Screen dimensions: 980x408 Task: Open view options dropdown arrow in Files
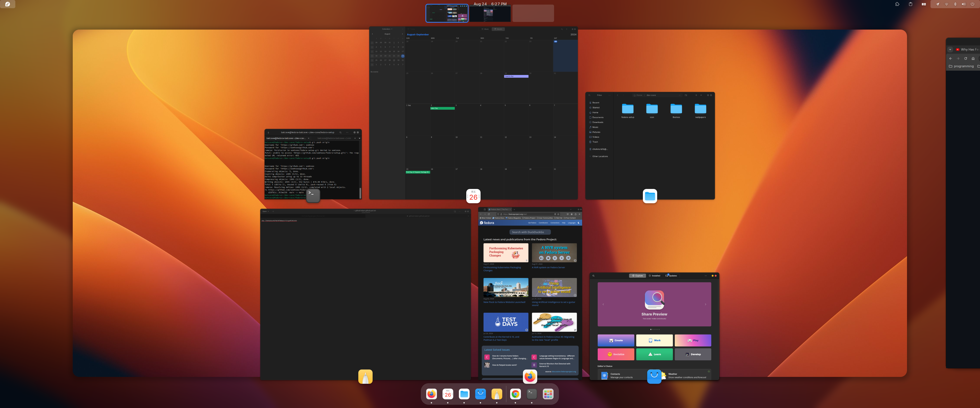701,95
